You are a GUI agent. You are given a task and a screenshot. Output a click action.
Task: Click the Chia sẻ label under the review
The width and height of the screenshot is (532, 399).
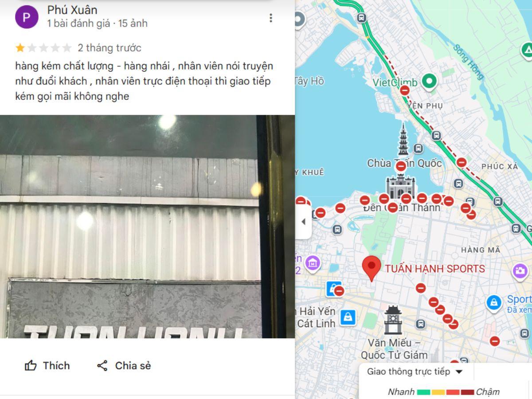(133, 366)
